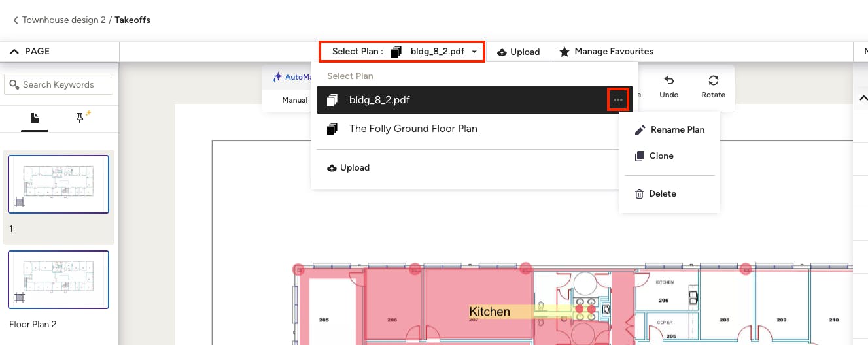Select the pages document tab icon
Viewport: 868px width, 345px height.
[35, 118]
